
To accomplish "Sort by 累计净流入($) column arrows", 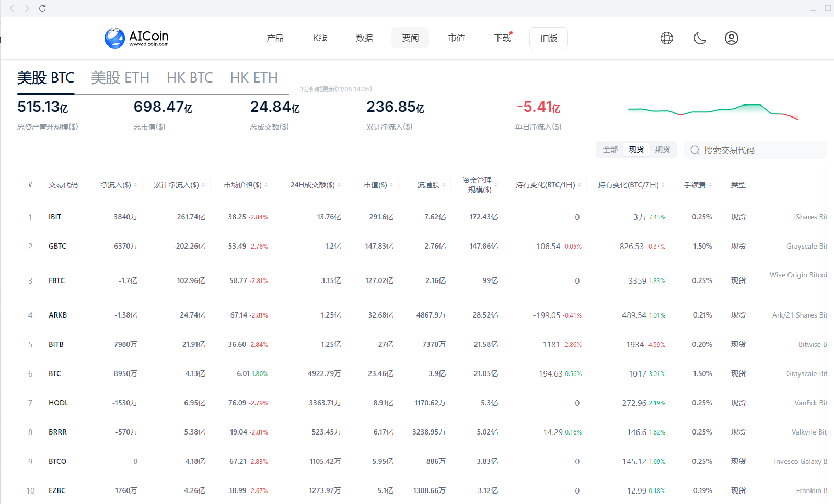I will [x=203, y=185].
